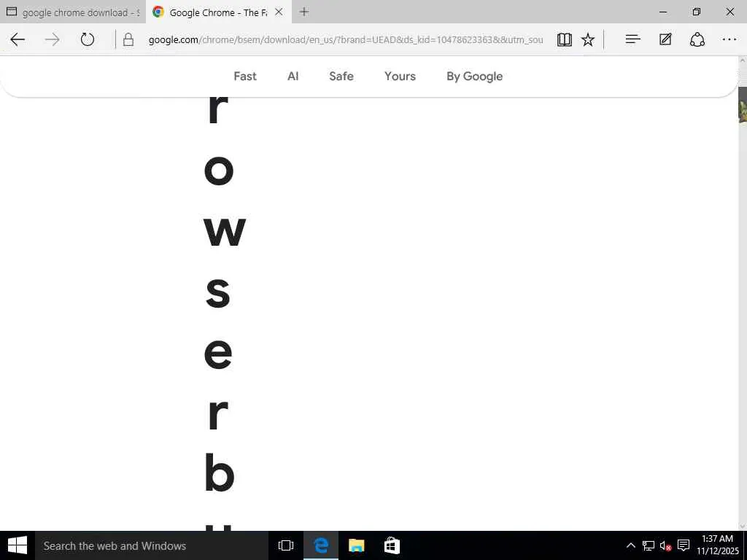Show hidden system tray icons
The image size is (747, 560).
coord(630,545)
